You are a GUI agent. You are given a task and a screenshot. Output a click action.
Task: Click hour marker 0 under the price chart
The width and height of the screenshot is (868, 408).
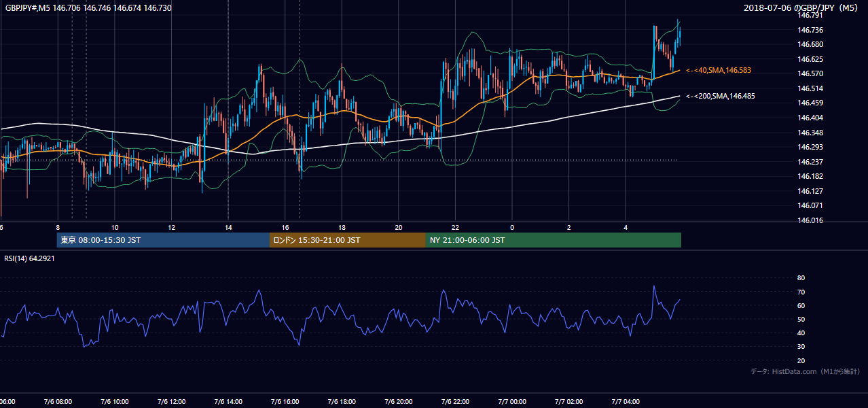512,227
